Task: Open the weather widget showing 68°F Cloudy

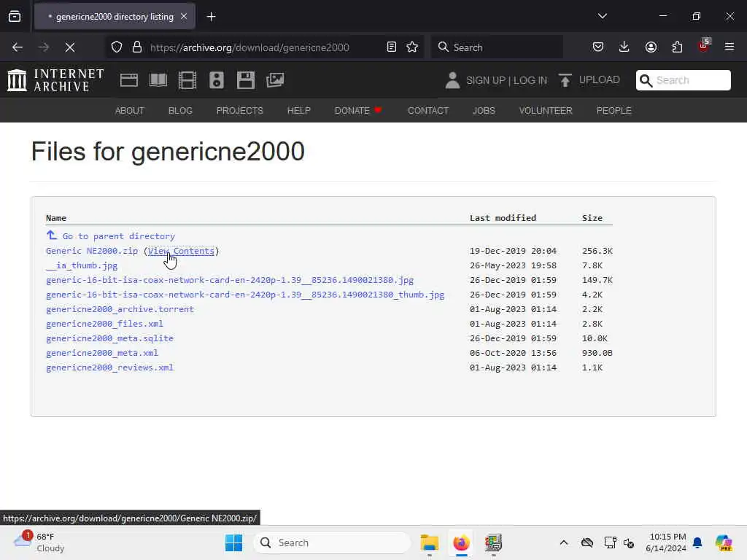Action: tap(39, 542)
